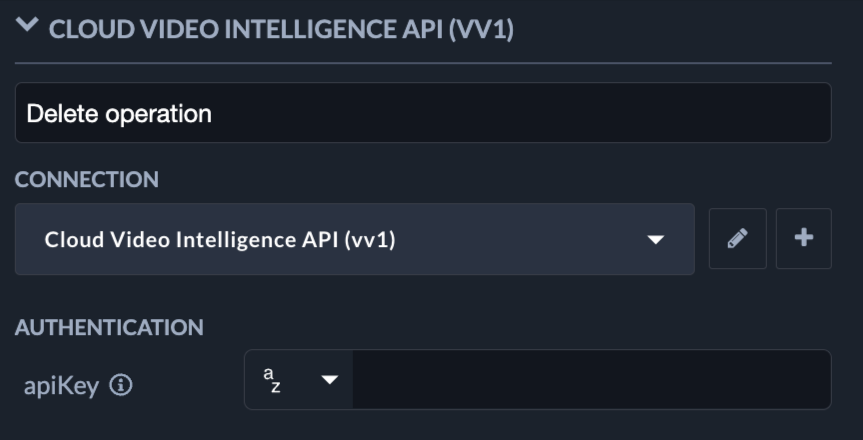Viewport: 863px width, 440px height.
Task: Click the a-z string type icon
Action: 272,380
